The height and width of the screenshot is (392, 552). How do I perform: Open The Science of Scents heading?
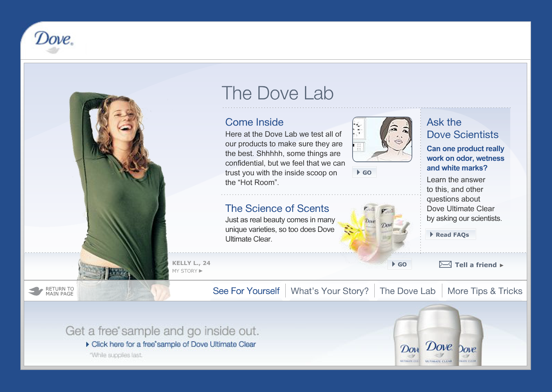[x=277, y=208]
